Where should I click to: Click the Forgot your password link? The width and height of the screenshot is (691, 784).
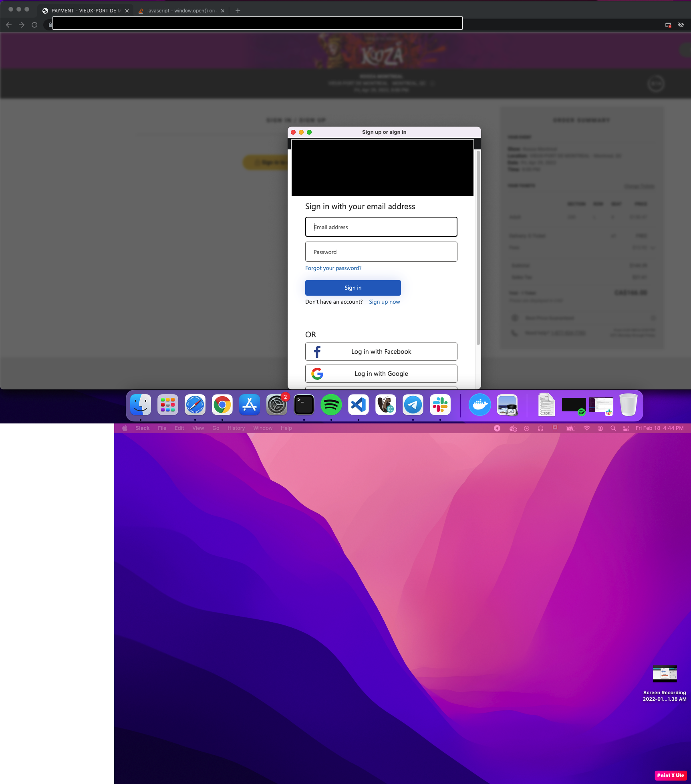[333, 268]
